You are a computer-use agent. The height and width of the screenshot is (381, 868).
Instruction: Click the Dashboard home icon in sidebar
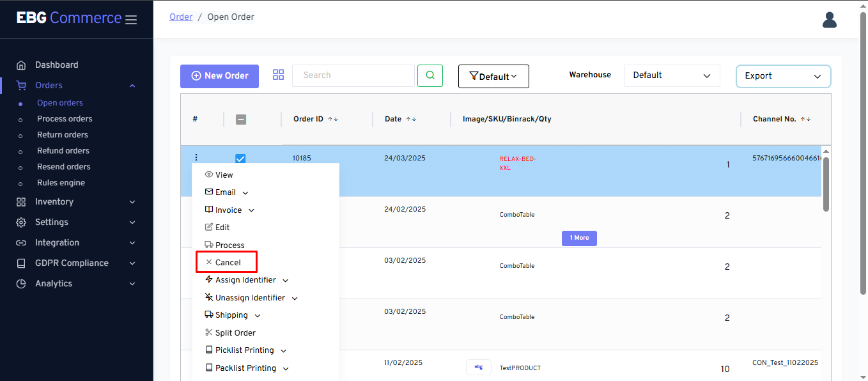click(21, 65)
